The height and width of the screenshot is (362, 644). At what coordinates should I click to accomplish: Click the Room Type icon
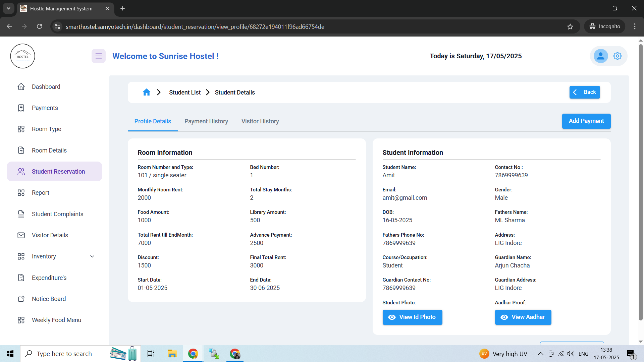pos(21,129)
